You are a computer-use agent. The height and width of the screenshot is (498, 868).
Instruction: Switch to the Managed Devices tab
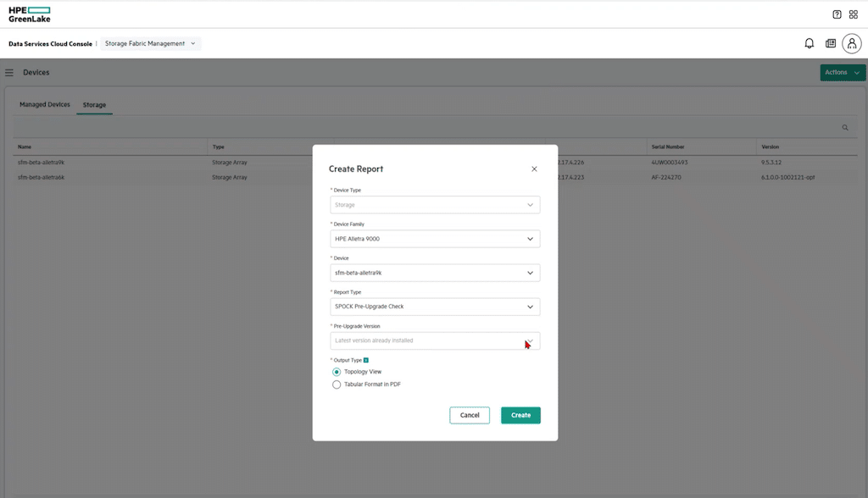(45, 104)
